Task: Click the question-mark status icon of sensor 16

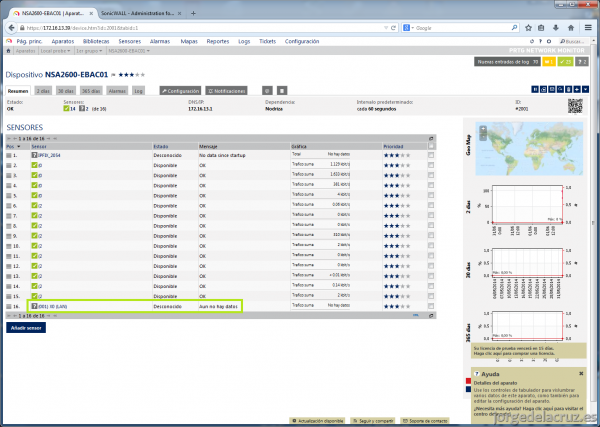Action: [34, 306]
